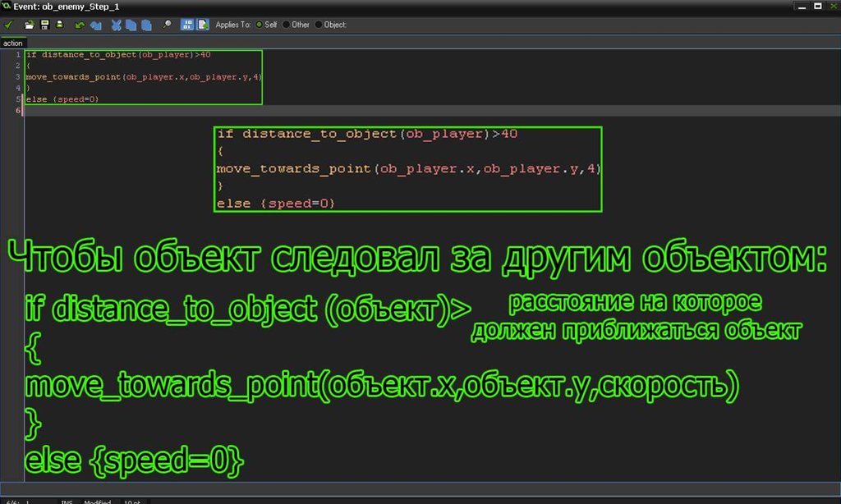Select the Other radio button

(287, 25)
